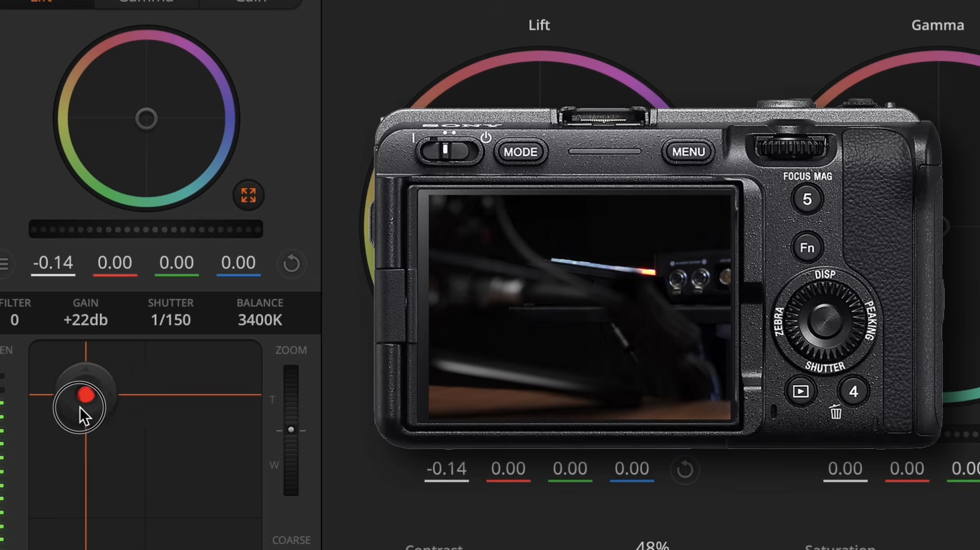Reset the Lift wheel values with the reset icon
The height and width of the screenshot is (550, 980).
point(292,263)
